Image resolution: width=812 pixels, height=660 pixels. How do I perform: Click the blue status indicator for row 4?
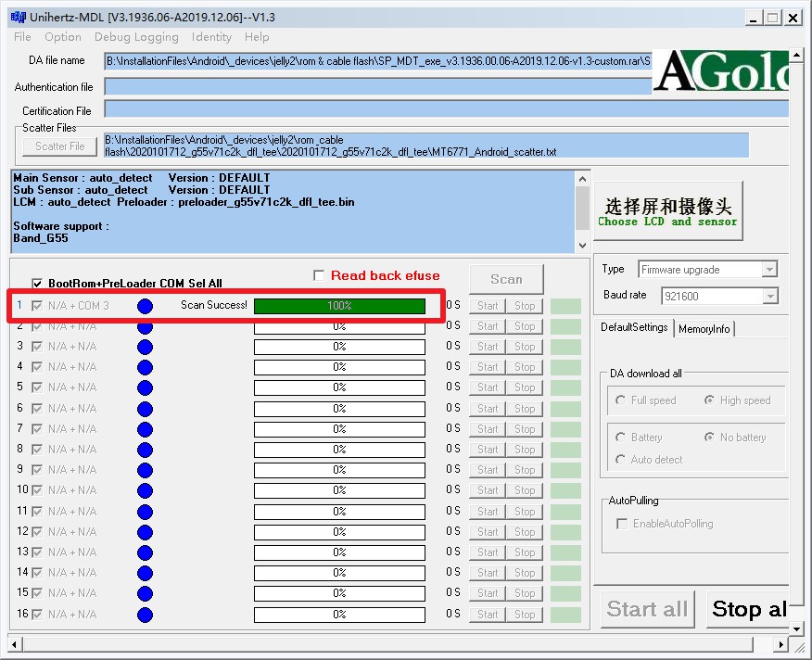145,367
